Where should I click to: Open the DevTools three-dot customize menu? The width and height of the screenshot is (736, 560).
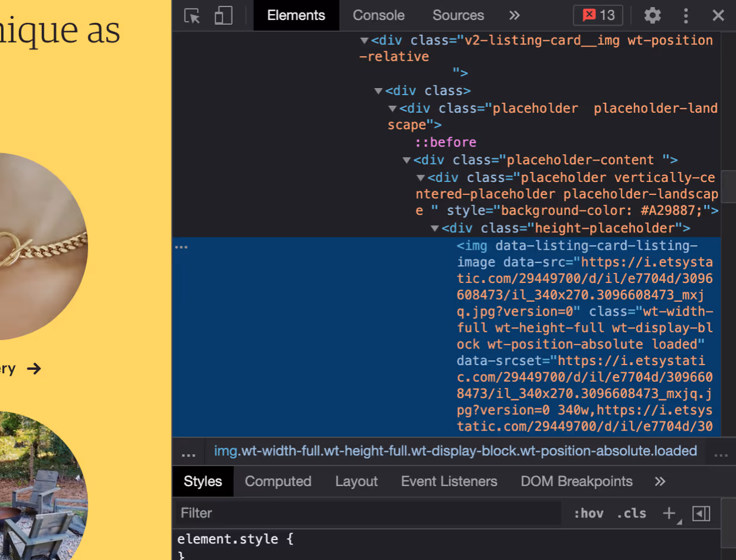pos(685,15)
